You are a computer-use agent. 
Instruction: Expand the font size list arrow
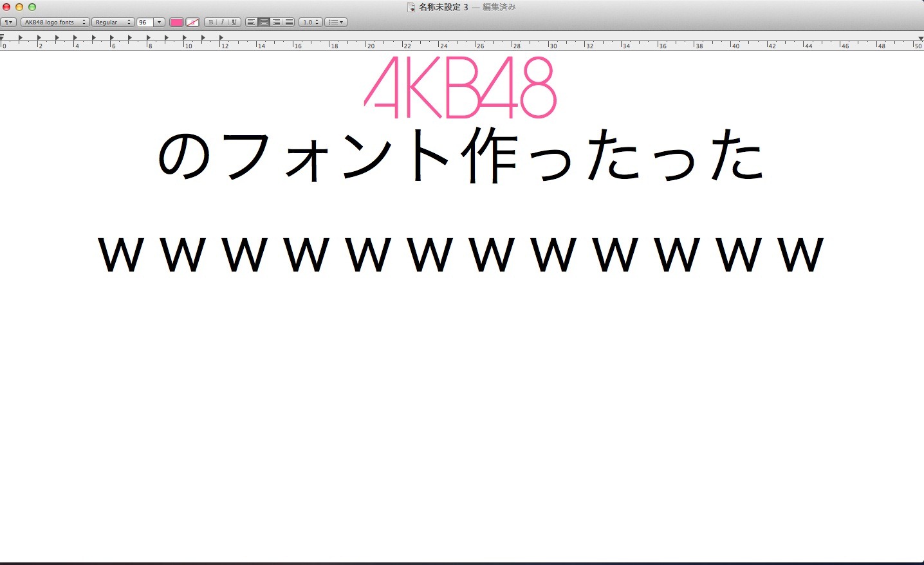[160, 22]
